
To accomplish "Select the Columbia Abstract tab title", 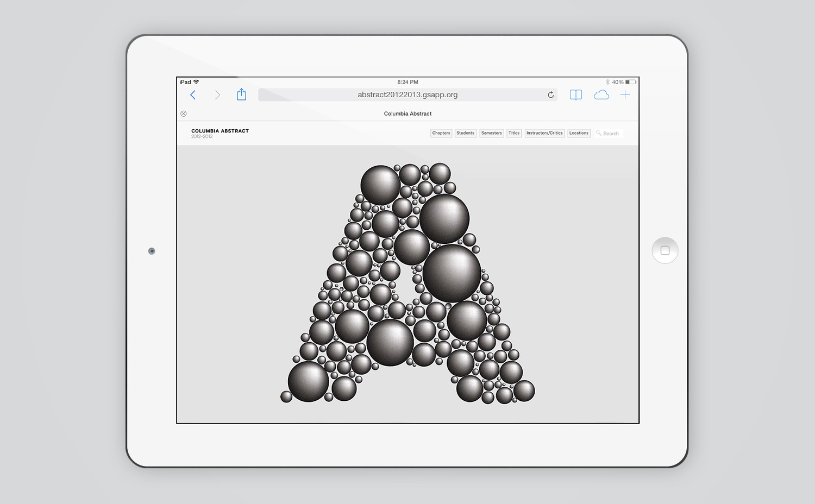I will click(407, 114).
